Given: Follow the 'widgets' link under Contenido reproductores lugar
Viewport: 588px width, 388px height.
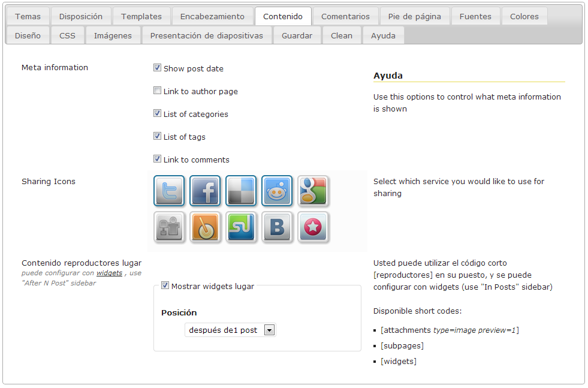Looking at the screenshot, I should (110, 273).
